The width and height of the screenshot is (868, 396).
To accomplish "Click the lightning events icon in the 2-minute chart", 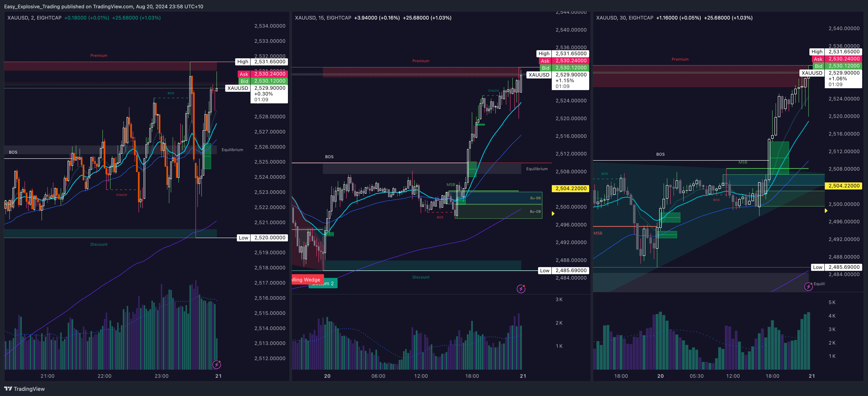I will click(217, 364).
